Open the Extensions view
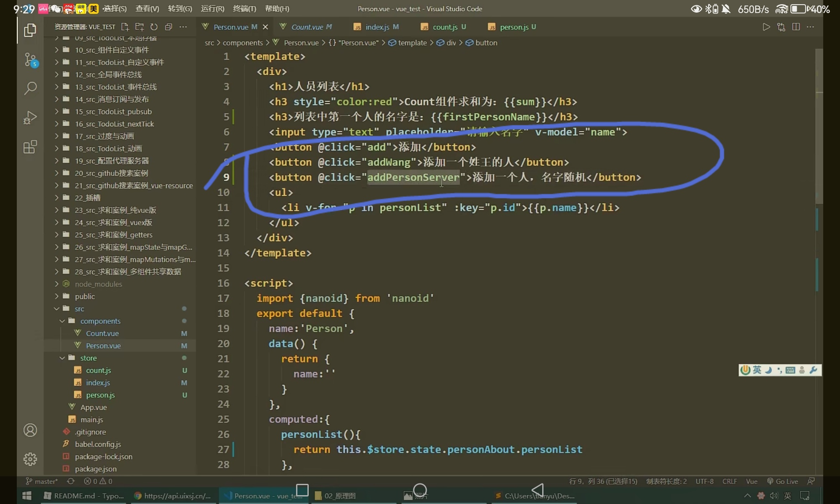 30,147
